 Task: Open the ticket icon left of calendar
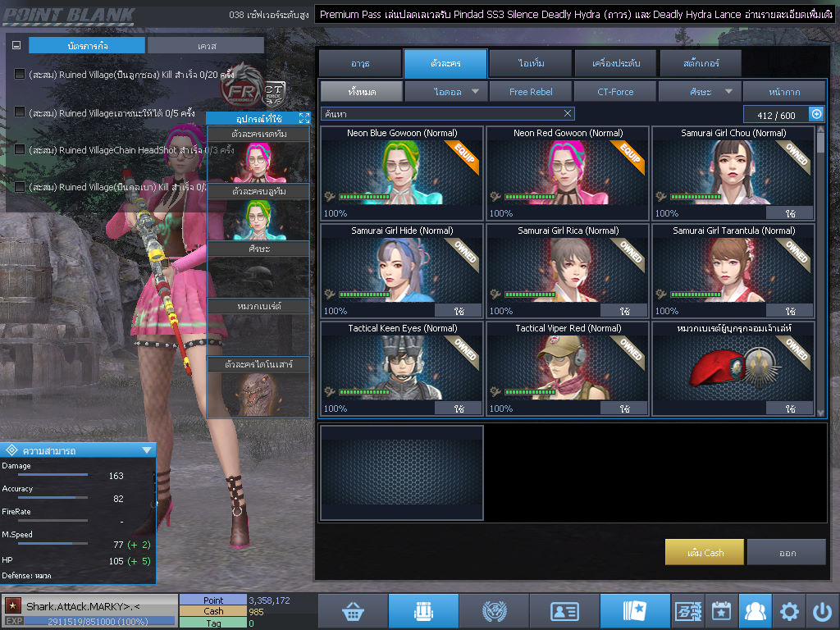point(688,610)
